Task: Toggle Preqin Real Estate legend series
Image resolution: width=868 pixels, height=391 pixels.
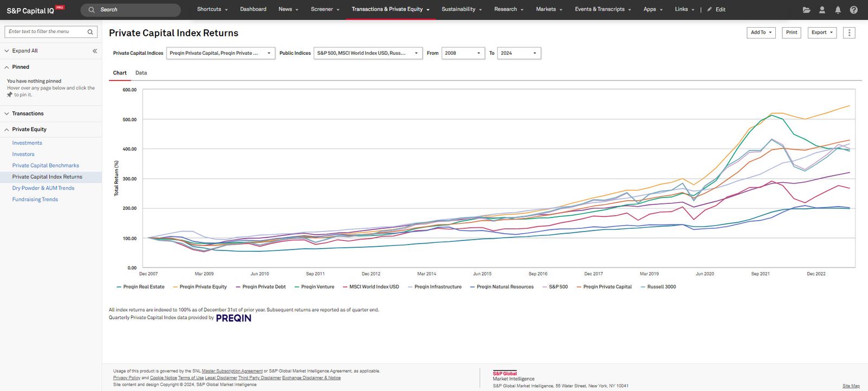Action: (x=141, y=287)
